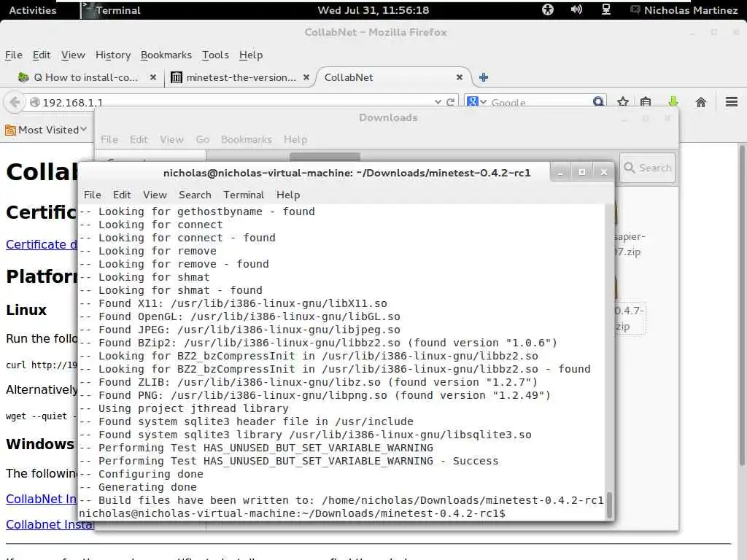This screenshot has width=747, height=560.
Task: Open terminal Terminal menu
Action: click(244, 195)
